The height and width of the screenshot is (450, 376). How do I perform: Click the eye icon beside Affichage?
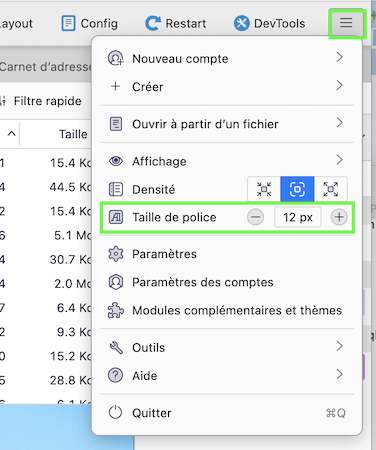pos(116,161)
